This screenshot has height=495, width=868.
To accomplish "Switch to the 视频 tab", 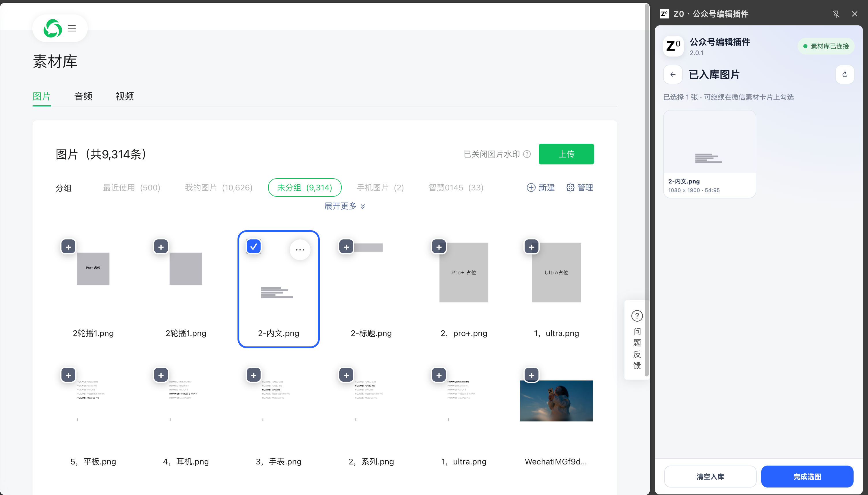I will [125, 96].
